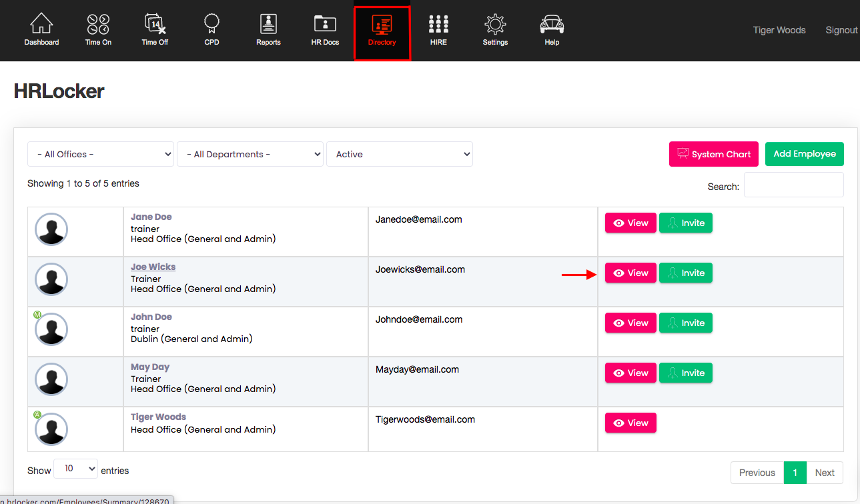The image size is (860, 504).
Task: Expand the All Offices dropdown
Action: [101, 154]
